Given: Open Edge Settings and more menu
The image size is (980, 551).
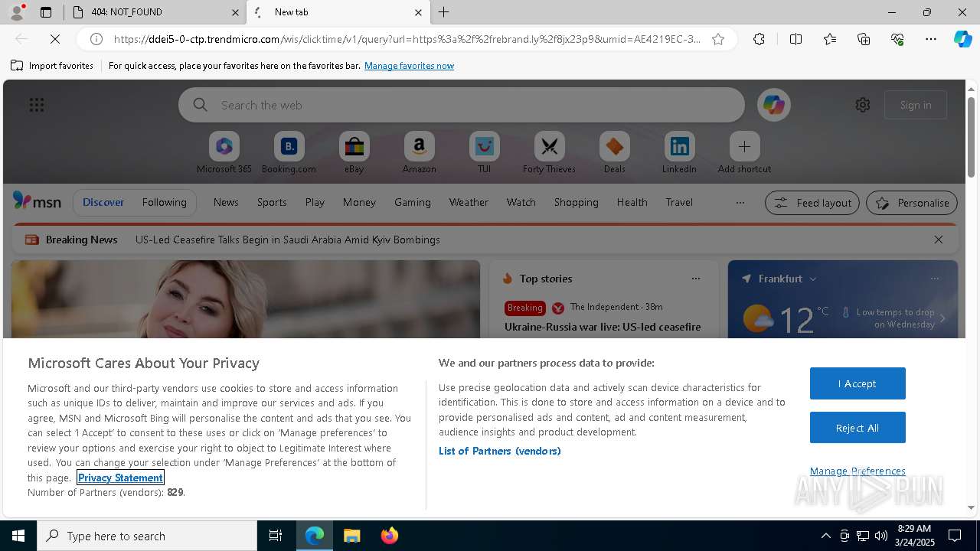Looking at the screenshot, I should pos(931,39).
